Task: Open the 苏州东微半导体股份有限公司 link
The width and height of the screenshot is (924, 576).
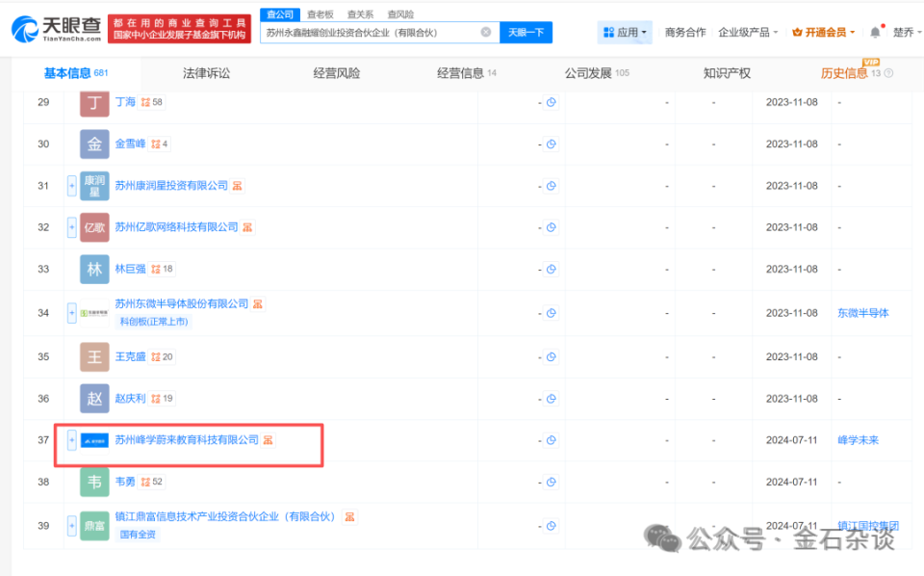Action: point(182,303)
